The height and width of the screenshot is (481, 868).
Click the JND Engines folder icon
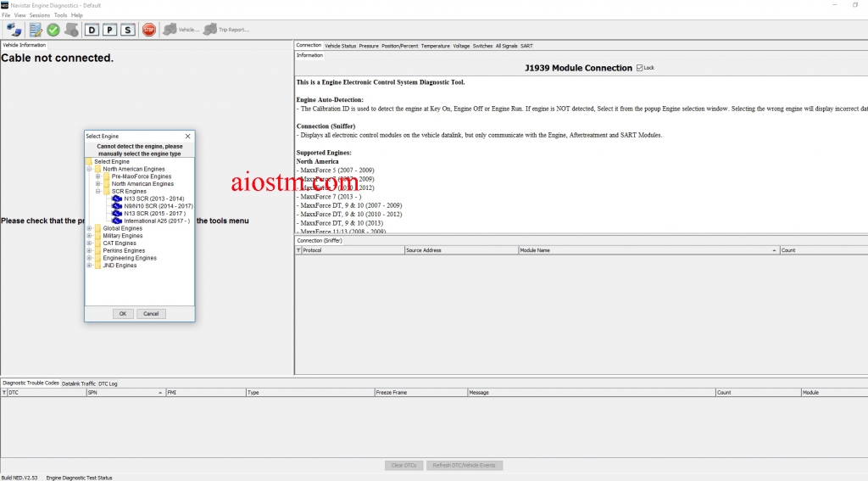coord(97,266)
